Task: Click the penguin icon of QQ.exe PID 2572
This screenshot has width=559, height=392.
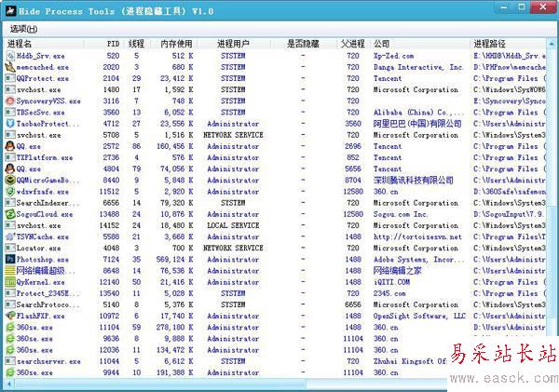Action: (10, 146)
